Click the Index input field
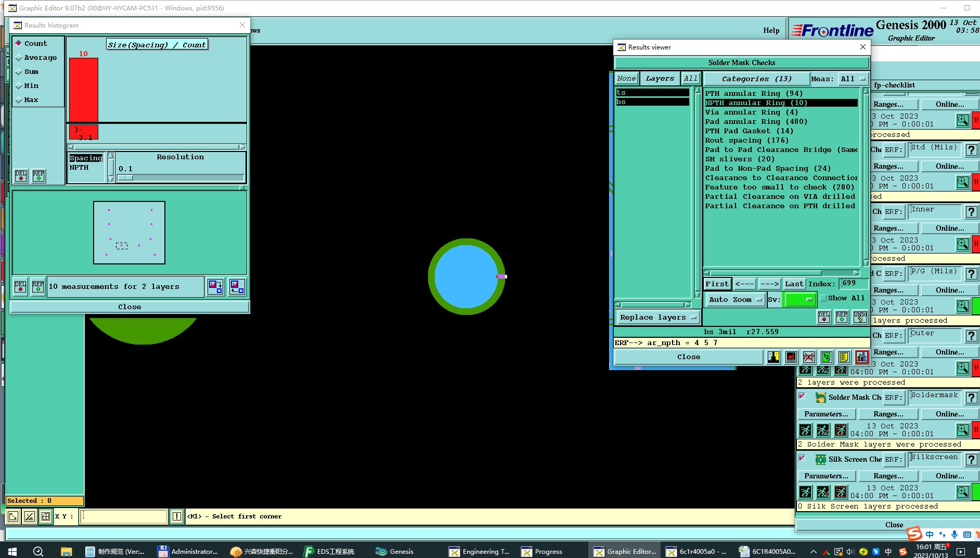980x558 pixels. [x=854, y=283]
